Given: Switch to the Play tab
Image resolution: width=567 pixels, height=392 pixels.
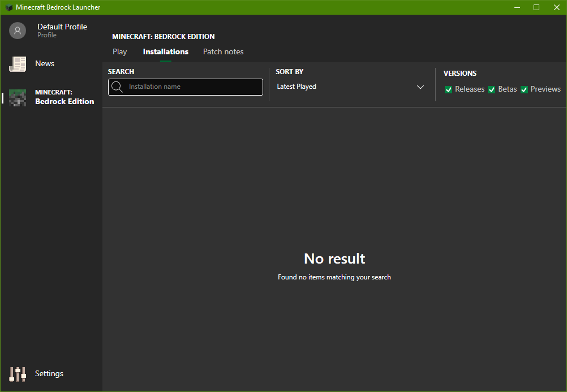Looking at the screenshot, I should 120,51.
